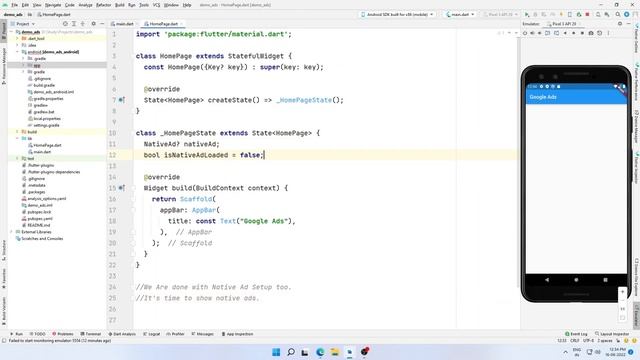This screenshot has width=640, height=360.
Task: Open Project view mode dropdown
Action: [23, 24]
